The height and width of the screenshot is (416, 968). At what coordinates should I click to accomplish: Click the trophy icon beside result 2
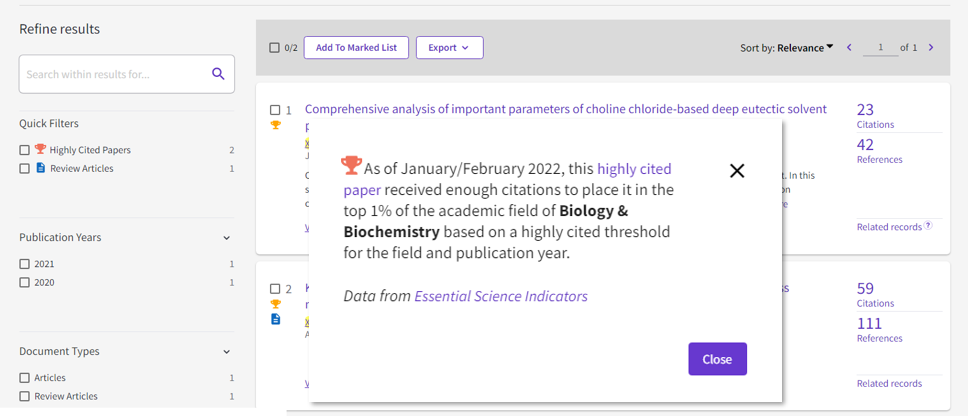[276, 304]
